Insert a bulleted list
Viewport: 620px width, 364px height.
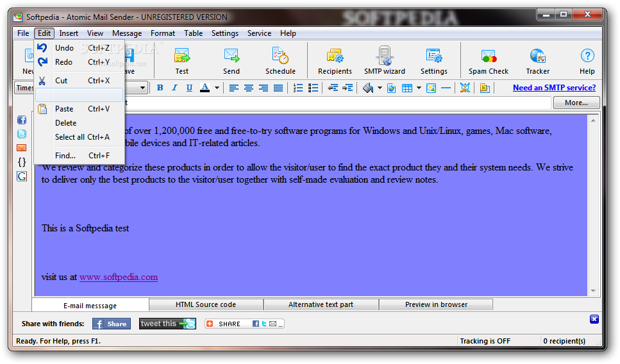(313, 88)
